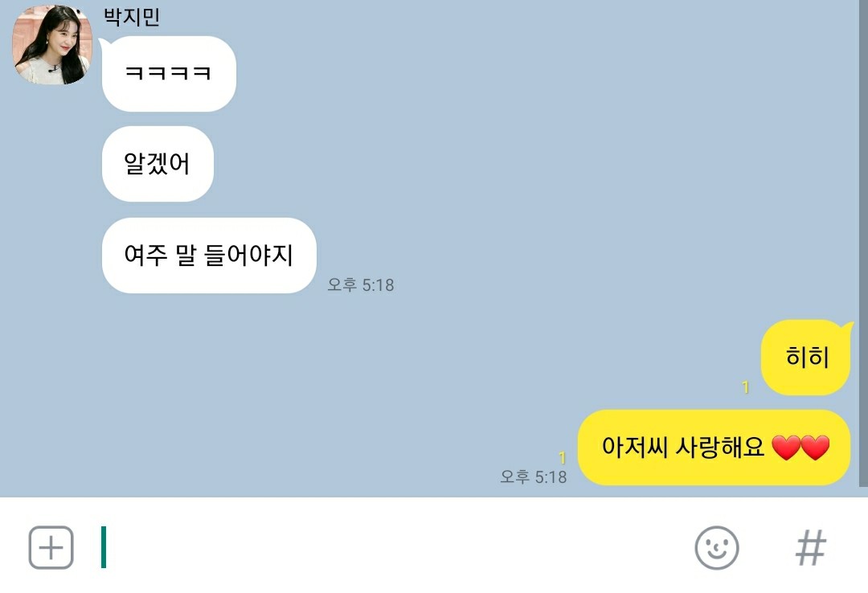
Task: Select the 아저씨 사랑해요 message bubble
Action: click(x=714, y=448)
